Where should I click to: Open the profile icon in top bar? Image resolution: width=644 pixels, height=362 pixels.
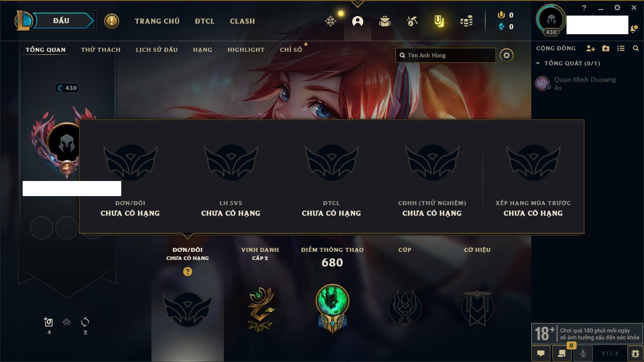358,21
